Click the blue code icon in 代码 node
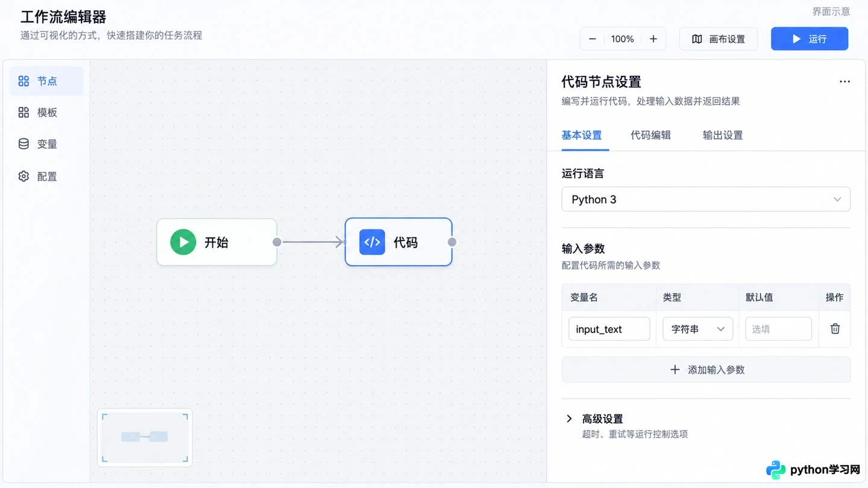Viewport: 868px width, 488px height. click(372, 242)
